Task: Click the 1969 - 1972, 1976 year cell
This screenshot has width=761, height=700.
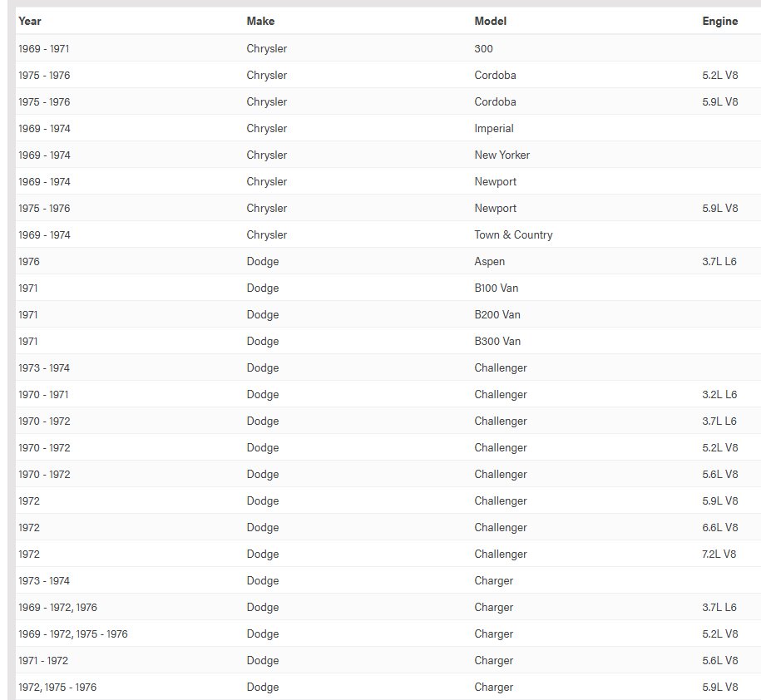Action: click(x=57, y=608)
